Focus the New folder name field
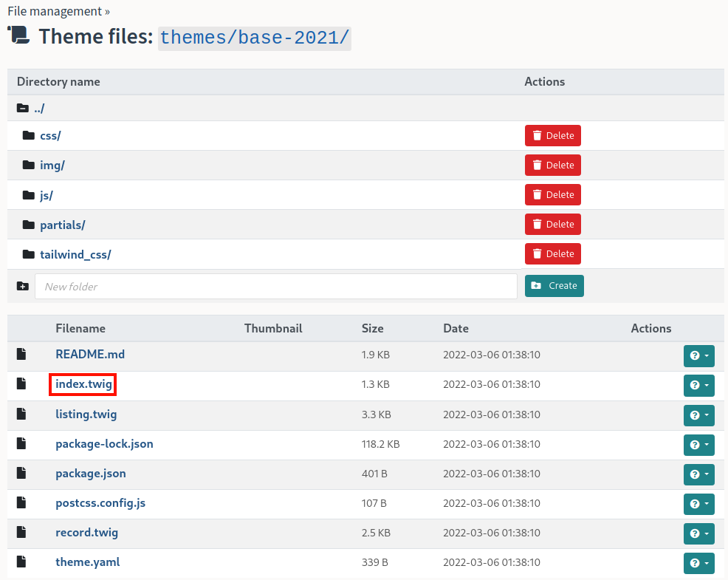728x580 pixels. (276, 286)
